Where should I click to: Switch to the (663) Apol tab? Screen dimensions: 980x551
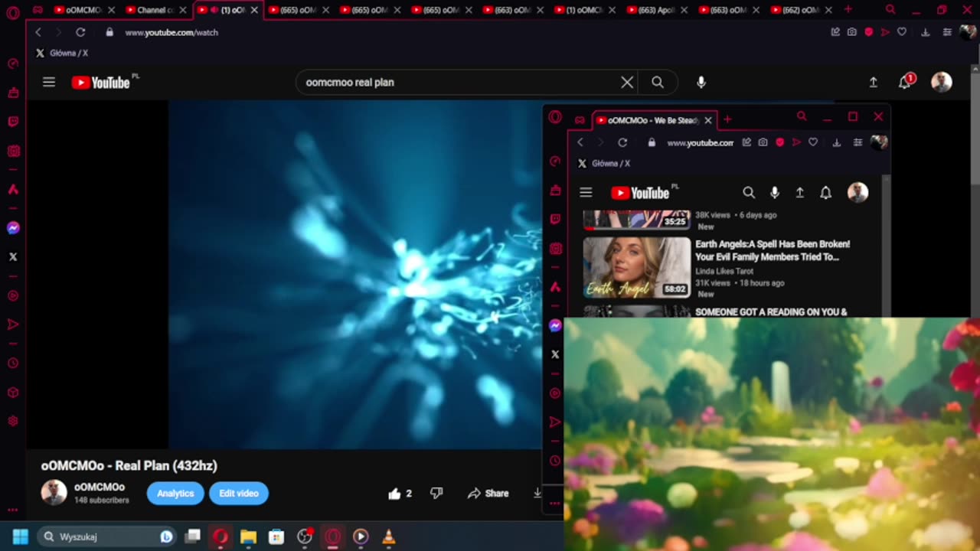pyautogui.click(x=658, y=10)
